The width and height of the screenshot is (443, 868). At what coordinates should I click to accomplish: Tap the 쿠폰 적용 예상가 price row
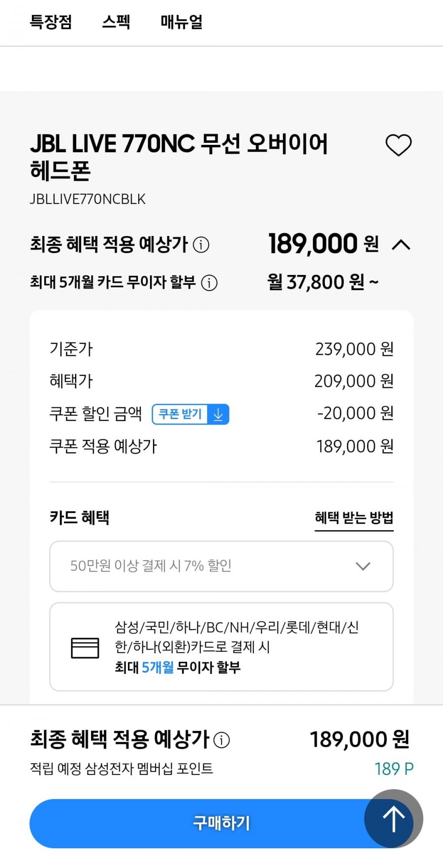coord(221,446)
